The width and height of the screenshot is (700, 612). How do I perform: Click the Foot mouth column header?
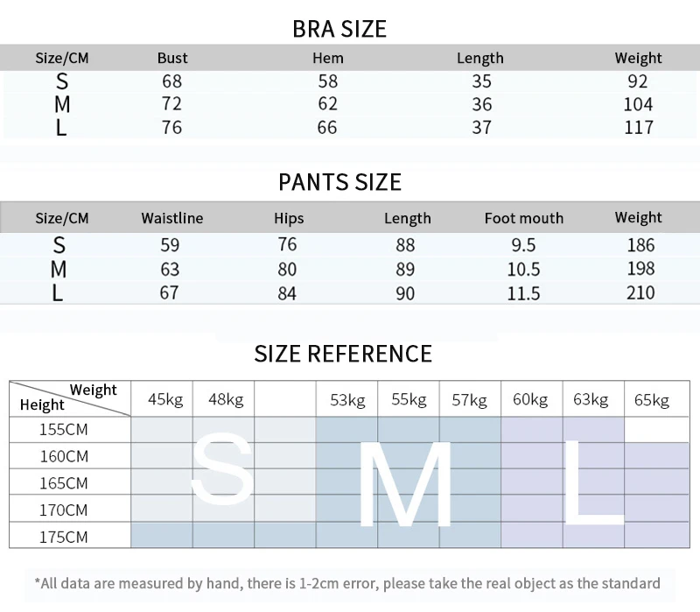524,218
